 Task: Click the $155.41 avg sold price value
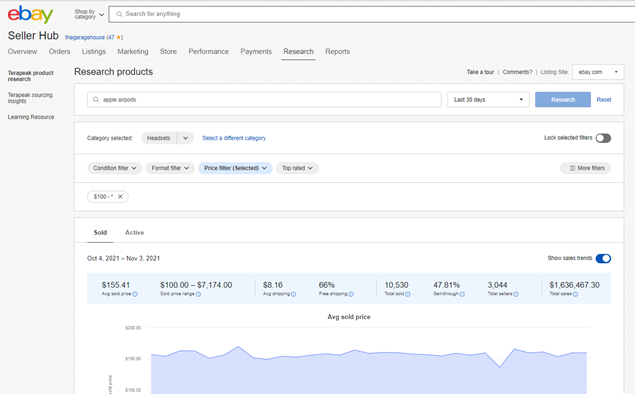pyautogui.click(x=116, y=285)
